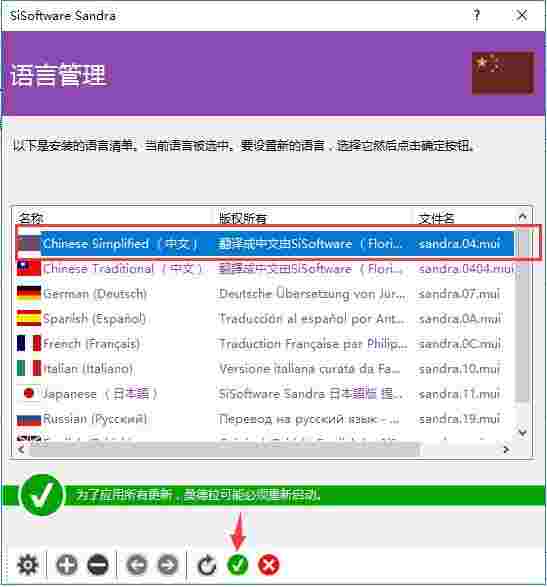Select Japanese (日本語) language
547x587 pixels.
(99, 394)
